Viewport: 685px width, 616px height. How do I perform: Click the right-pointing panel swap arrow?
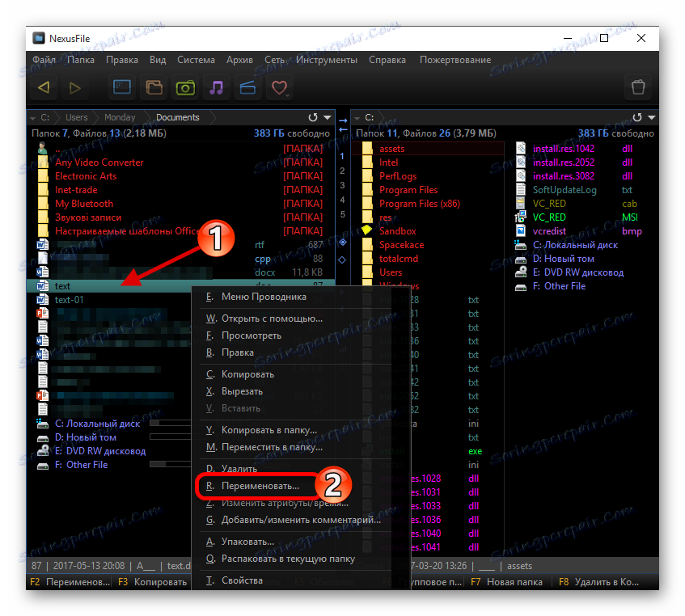(343, 120)
